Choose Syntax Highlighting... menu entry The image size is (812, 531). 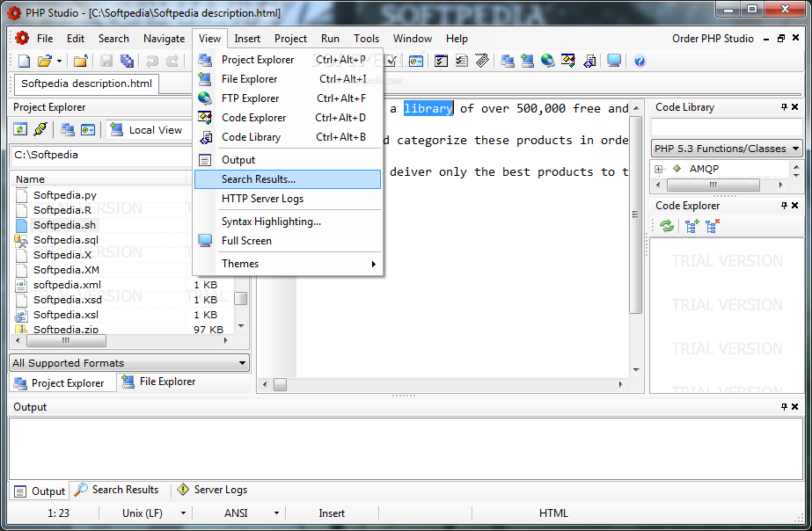click(288, 222)
